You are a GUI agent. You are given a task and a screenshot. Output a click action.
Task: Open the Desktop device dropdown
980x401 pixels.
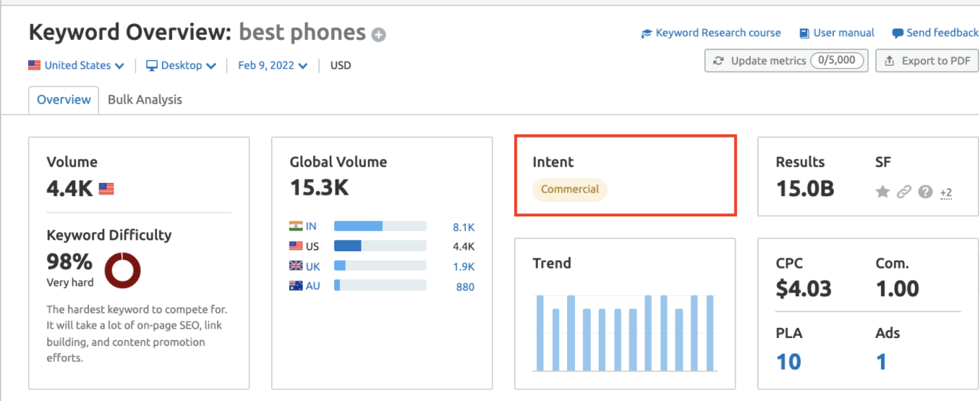point(181,65)
